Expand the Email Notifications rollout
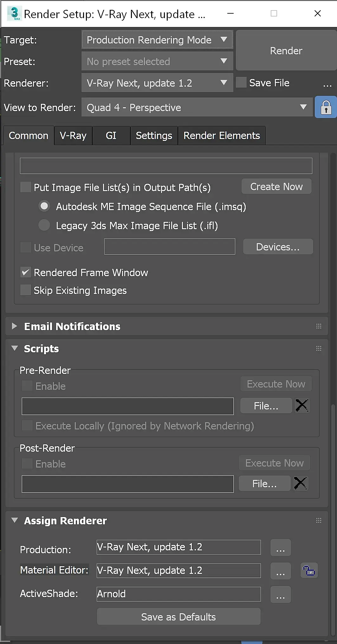Viewport: 337px width, 644px height. pos(14,326)
